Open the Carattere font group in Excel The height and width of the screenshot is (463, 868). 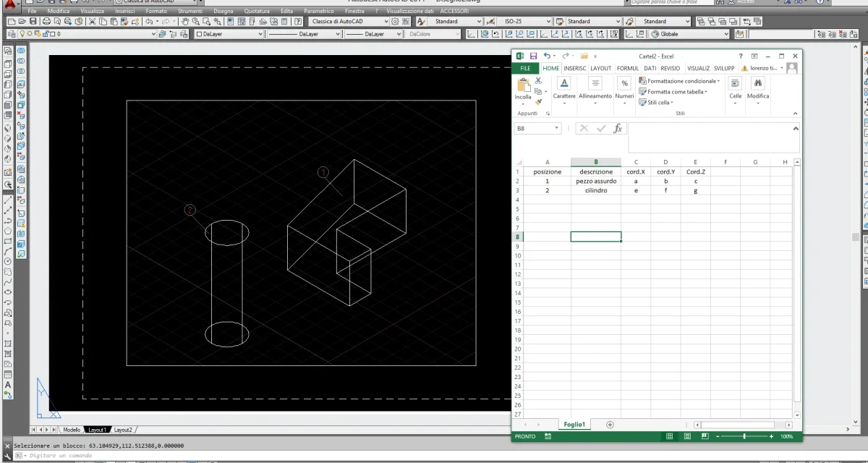(x=564, y=90)
